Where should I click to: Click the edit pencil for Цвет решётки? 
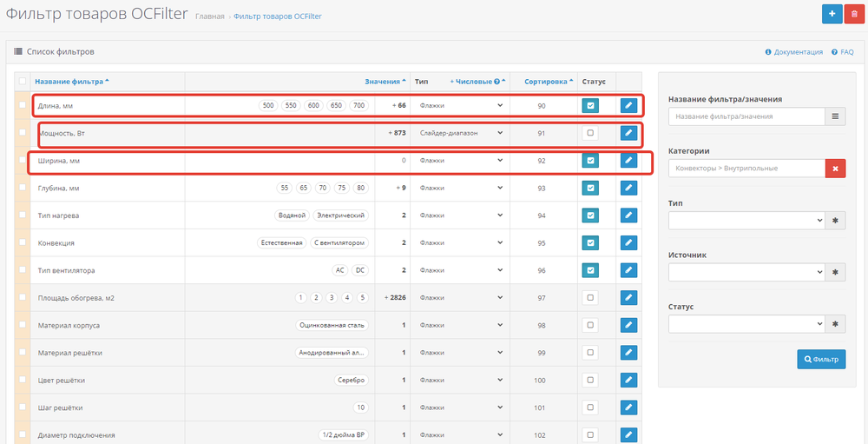point(629,381)
